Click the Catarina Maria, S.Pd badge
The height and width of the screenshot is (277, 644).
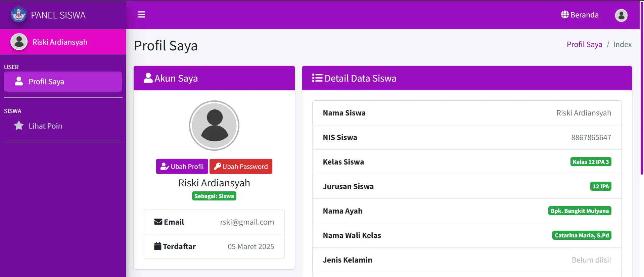582,235
